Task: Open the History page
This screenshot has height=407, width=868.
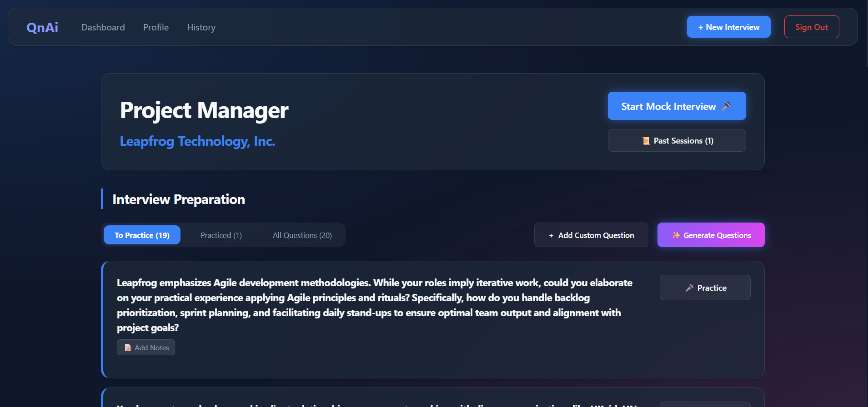Action: point(201,27)
